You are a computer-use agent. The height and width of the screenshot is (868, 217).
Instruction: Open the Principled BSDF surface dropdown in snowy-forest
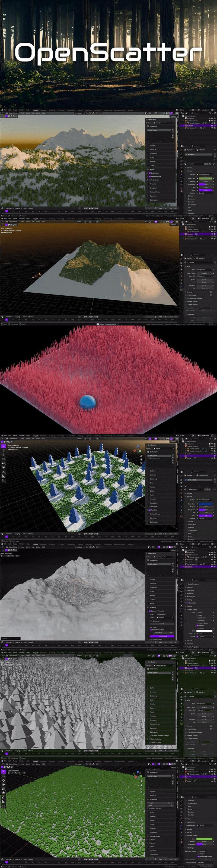point(205,174)
